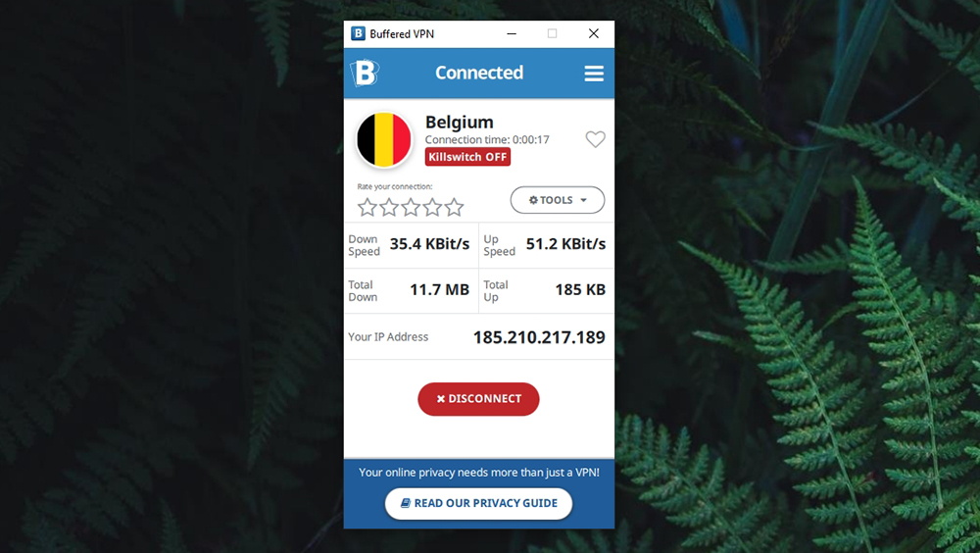Viewport: 980px width, 553px height.
Task: Click the Down Speed value
Action: 429,244
